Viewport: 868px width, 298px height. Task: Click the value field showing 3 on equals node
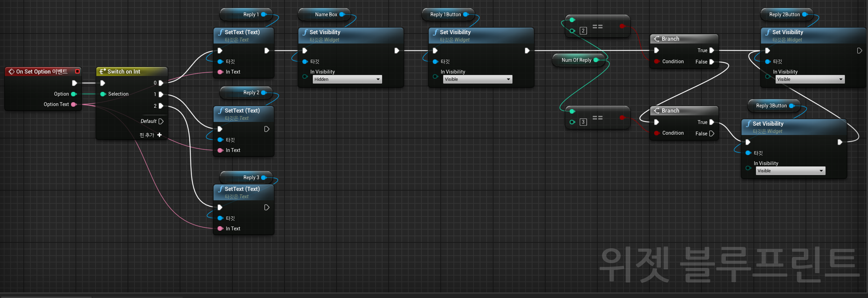coord(583,122)
